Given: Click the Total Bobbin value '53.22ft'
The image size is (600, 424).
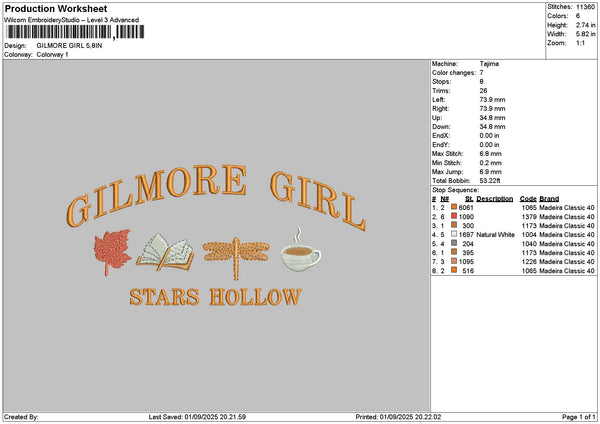Looking at the screenshot, I should [490, 181].
